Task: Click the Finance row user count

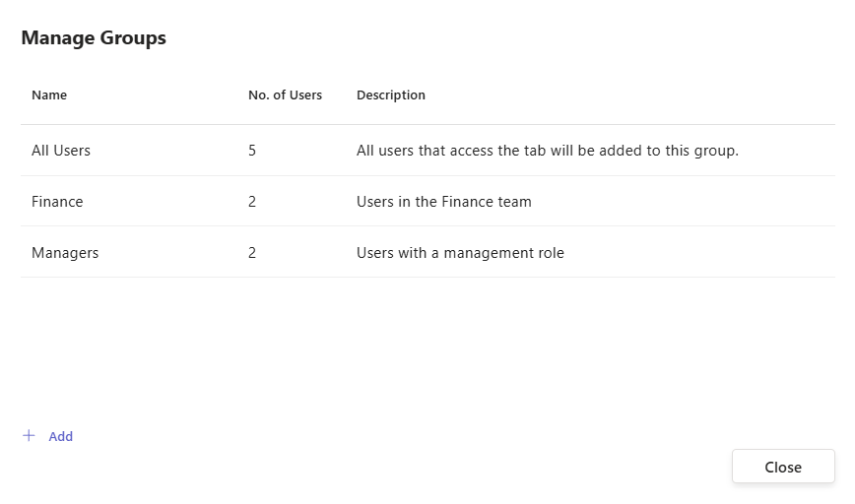Action: 252,202
